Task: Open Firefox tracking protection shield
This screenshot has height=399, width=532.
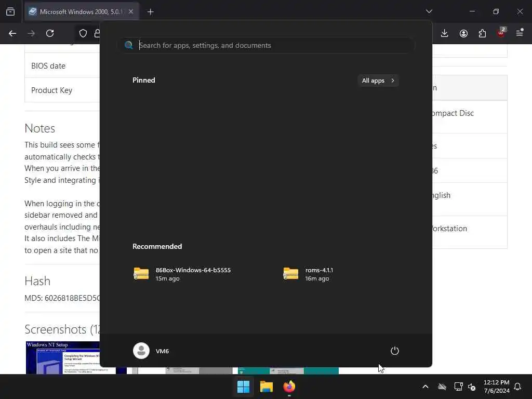Action: coord(83,33)
